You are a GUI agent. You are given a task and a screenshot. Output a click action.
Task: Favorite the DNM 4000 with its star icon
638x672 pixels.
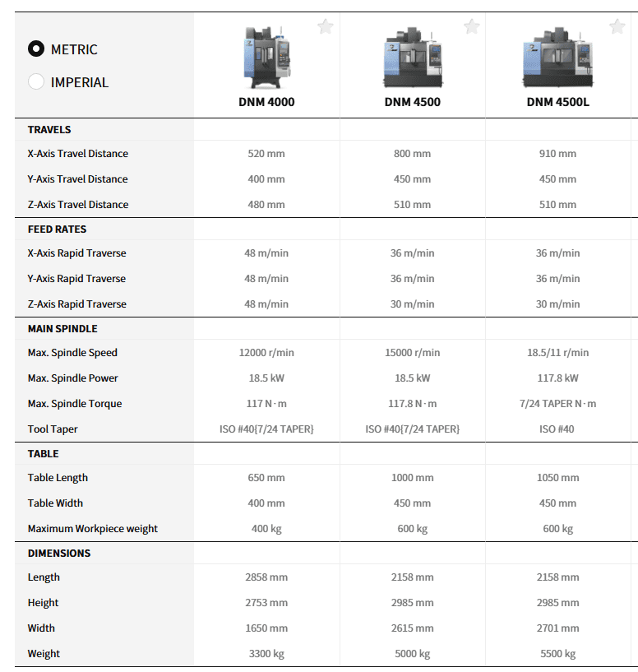click(326, 27)
